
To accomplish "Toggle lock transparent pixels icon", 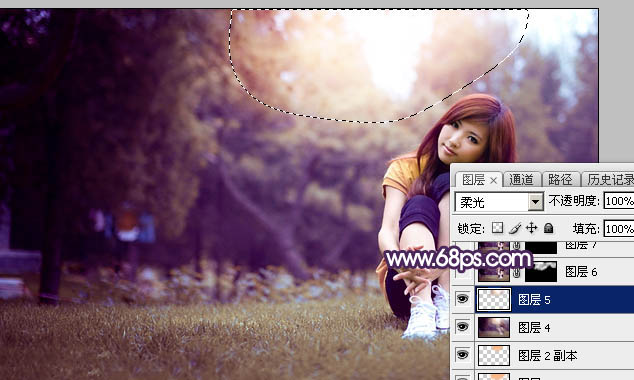I will (497, 228).
